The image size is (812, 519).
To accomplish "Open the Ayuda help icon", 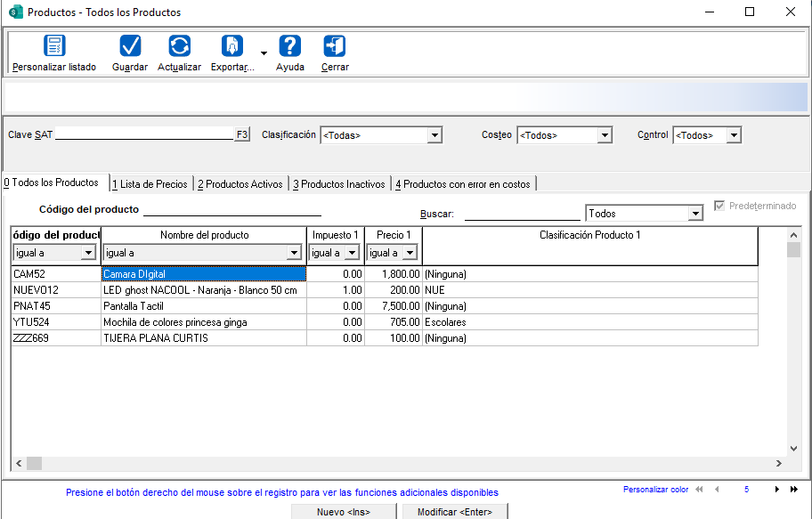I will coord(290,46).
